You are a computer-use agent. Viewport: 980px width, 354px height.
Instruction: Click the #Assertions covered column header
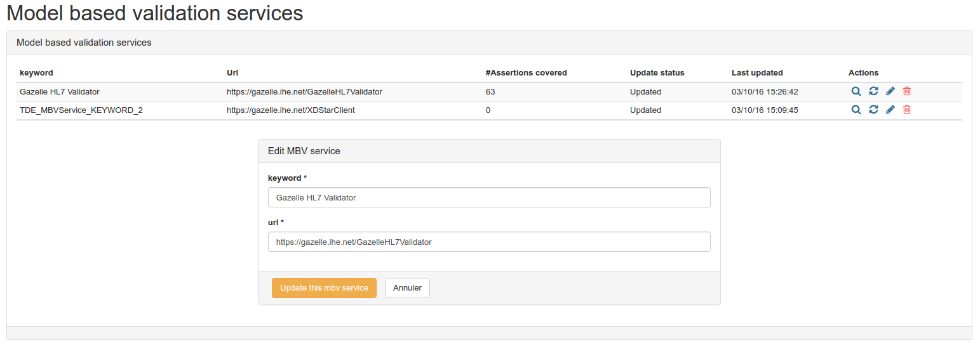click(526, 73)
